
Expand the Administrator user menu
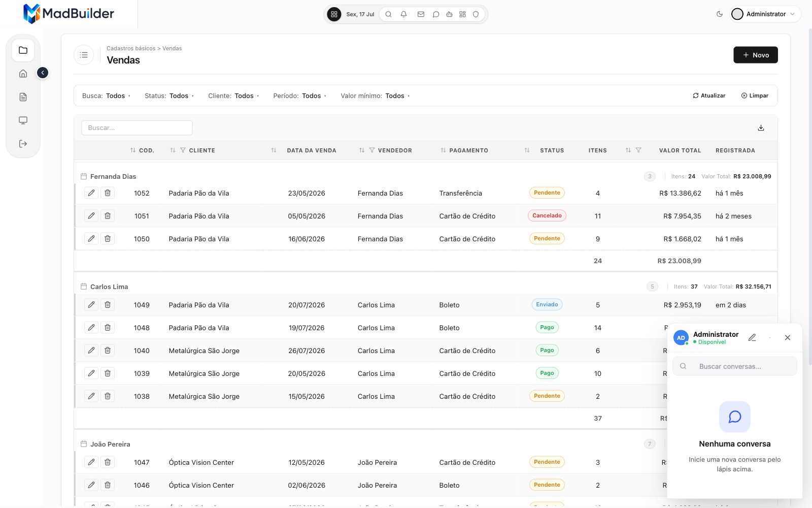[x=765, y=14]
